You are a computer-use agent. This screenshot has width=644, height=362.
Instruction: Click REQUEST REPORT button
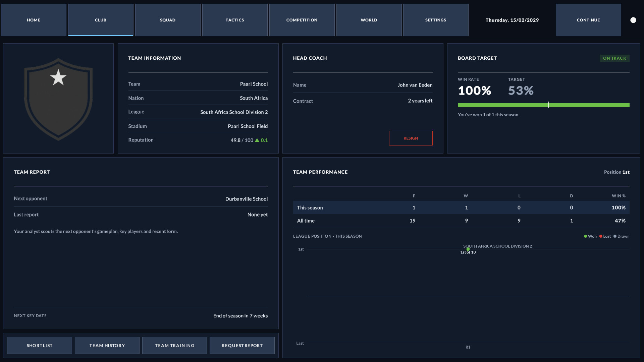(x=242, y=346)
